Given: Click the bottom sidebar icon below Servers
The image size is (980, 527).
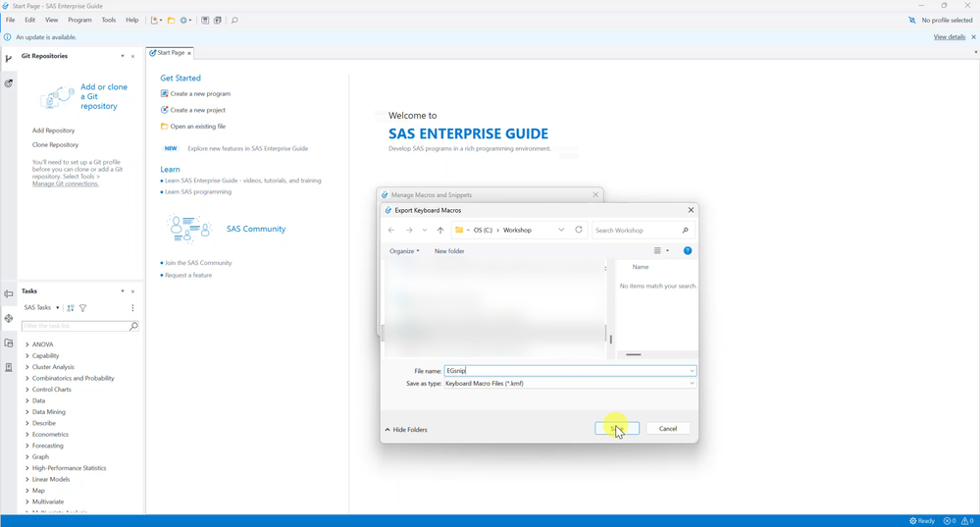Looking at the screenshot, I should point(9,367).
